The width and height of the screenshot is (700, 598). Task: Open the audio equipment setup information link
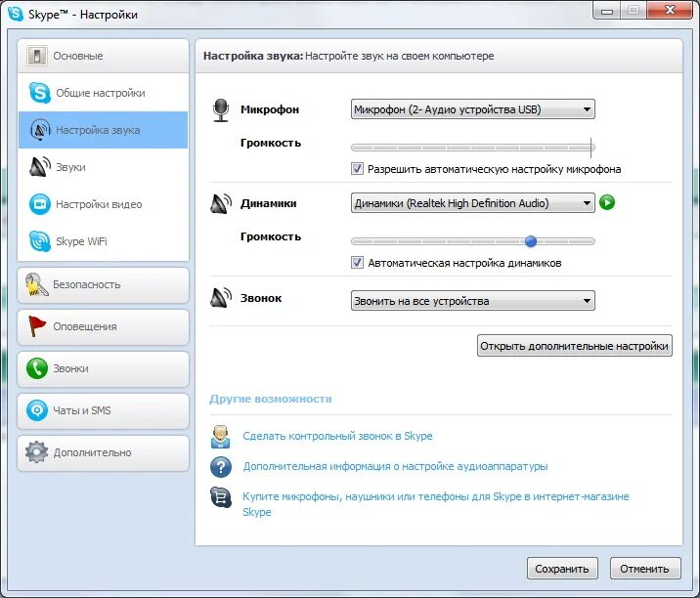pos(395,466)
